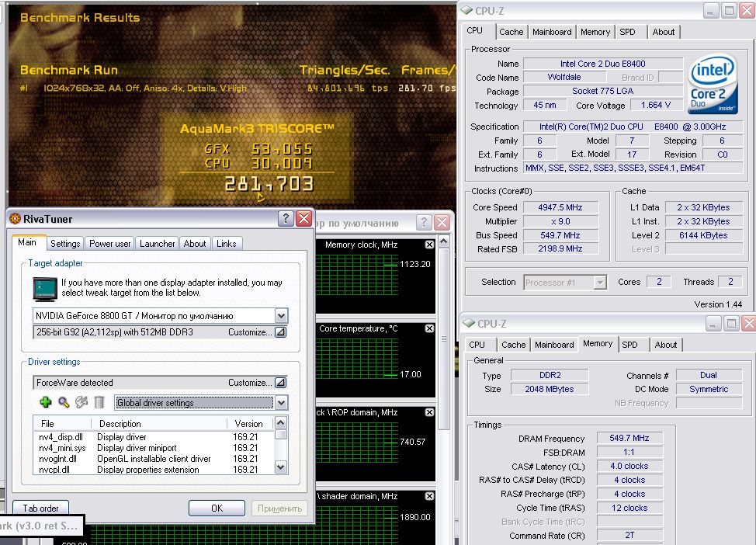Click the OK button in RivaTuner
Image resolution: width=756 pixels, height=545 pixels.
(x=217, y=508)
